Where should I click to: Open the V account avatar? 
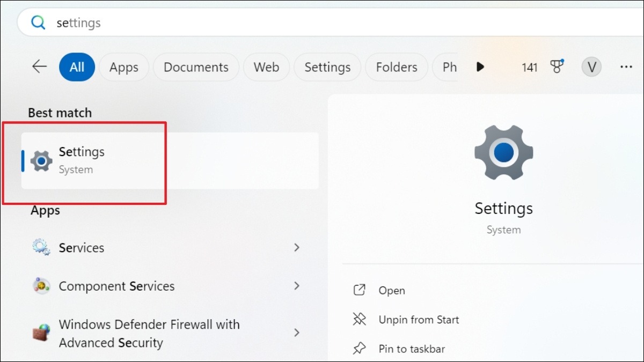click(591, 67)
